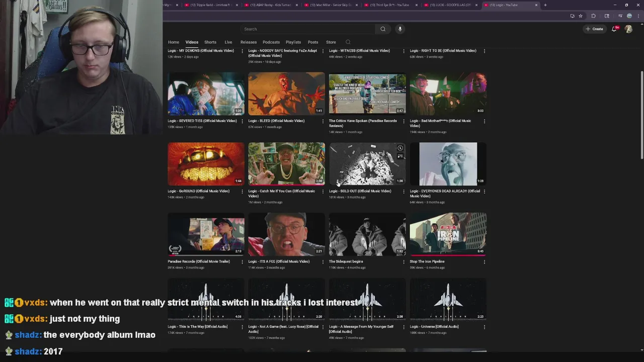The width and height of the screenshot is (644, 362).
Task: Click the Create button
Action: point(594,29)
